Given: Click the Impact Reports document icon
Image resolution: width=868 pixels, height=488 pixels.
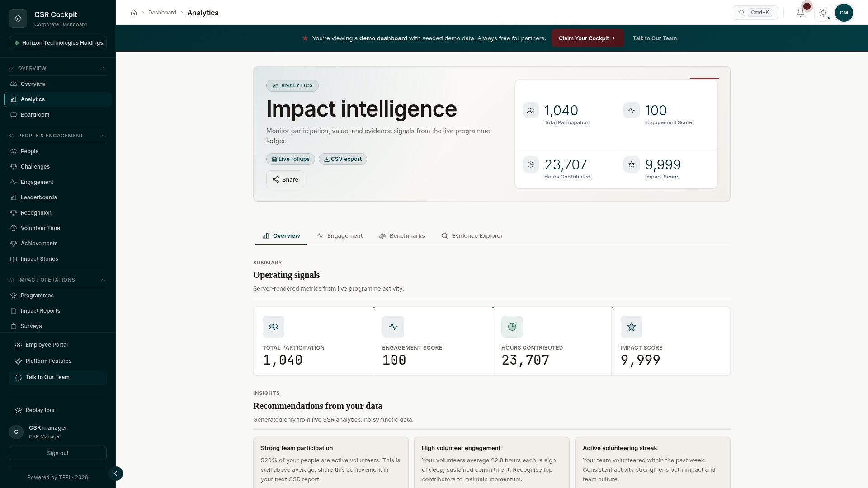Looking at the screenshot, I should (14, 311).
